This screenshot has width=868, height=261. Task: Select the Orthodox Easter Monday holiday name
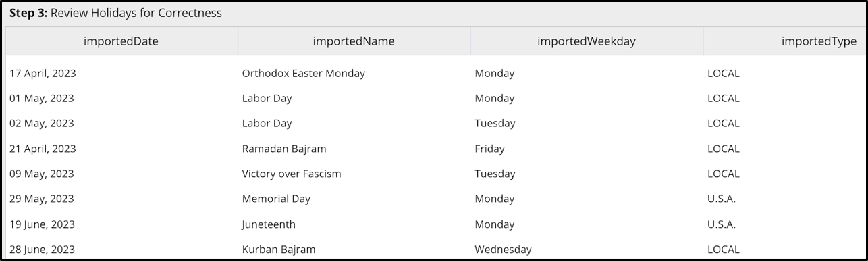click(x=304, y=73)
